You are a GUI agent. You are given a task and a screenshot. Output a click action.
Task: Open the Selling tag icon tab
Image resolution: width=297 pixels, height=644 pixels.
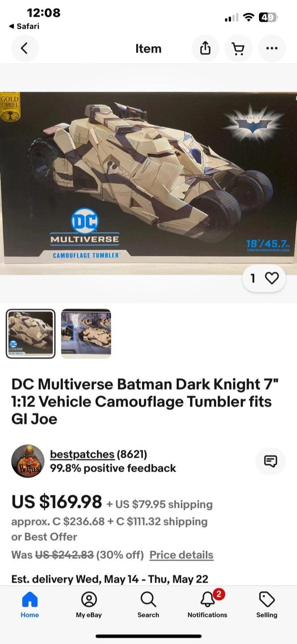(267, 605)
